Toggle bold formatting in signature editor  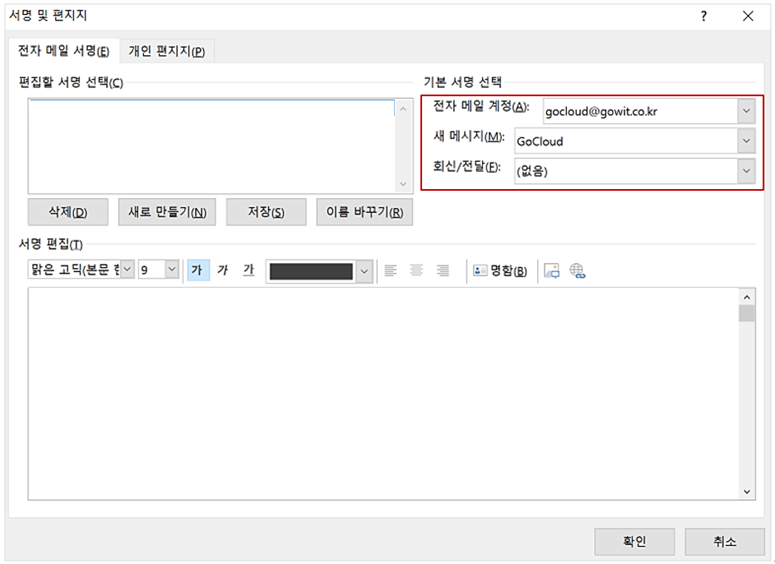[198, 271]
